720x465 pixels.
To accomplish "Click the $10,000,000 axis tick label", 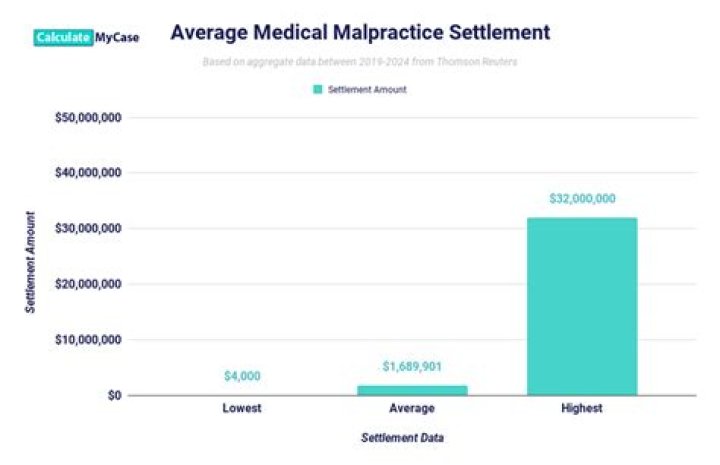I will [88, 340].
